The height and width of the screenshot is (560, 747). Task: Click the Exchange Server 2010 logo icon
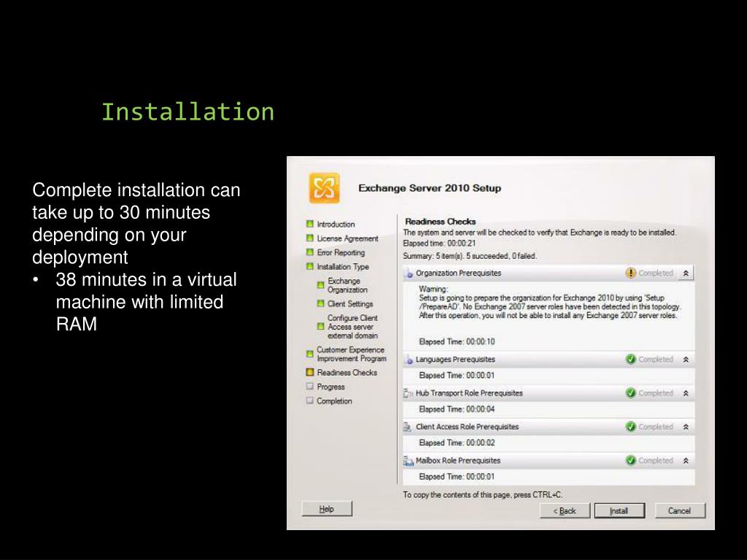(325, 187)
